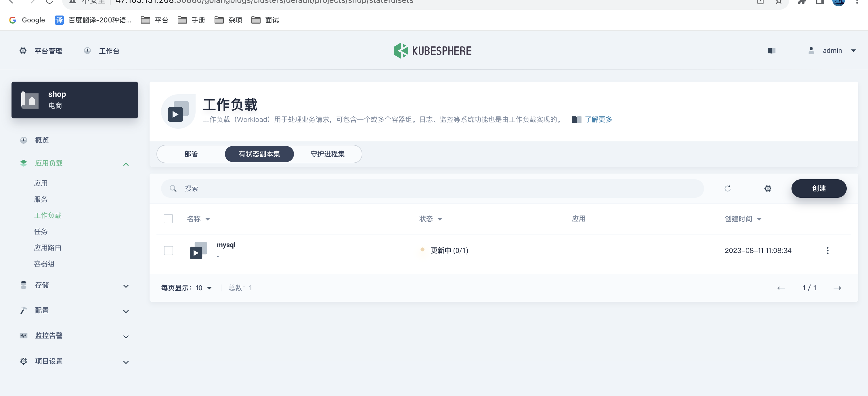This screenshot has height=396, width=868.
Task: Click the search magnifier icon
Action: click(x=173, y=188)
